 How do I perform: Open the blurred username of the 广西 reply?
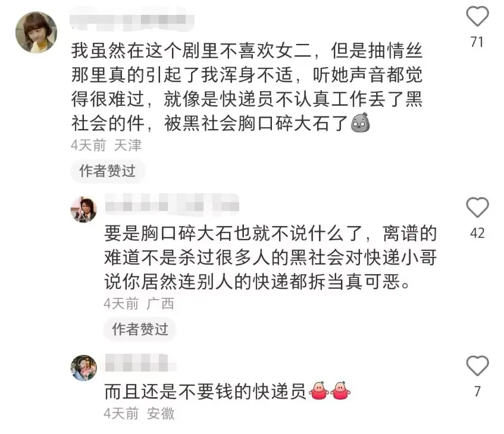[x=172, y=205]
